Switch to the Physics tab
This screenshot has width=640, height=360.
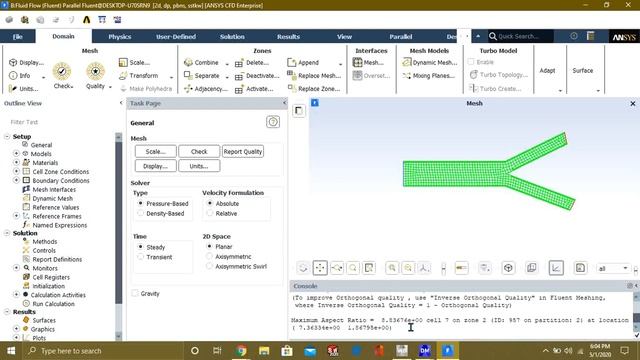pyautogui.click(x=120, y=36)
